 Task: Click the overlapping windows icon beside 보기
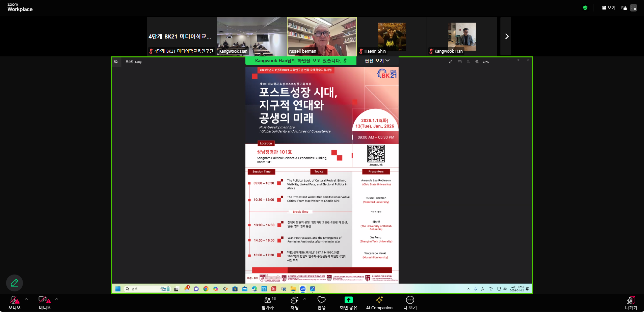pos(624,8)
